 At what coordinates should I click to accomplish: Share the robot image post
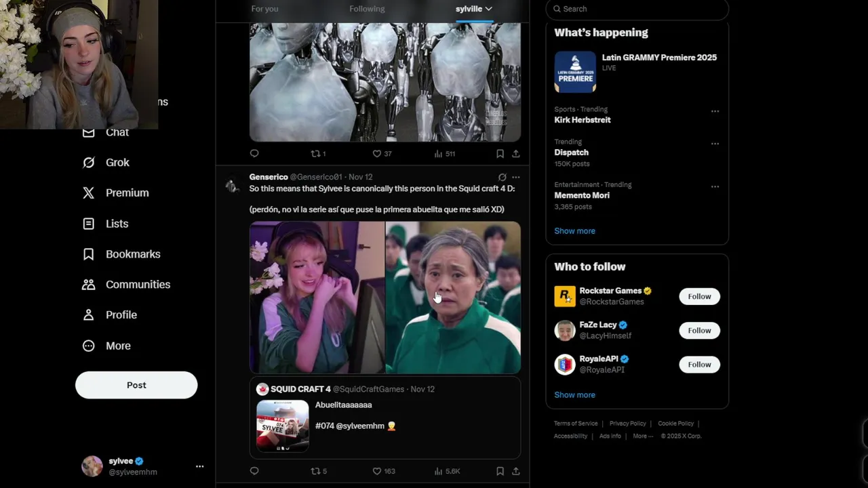(515, 154)
